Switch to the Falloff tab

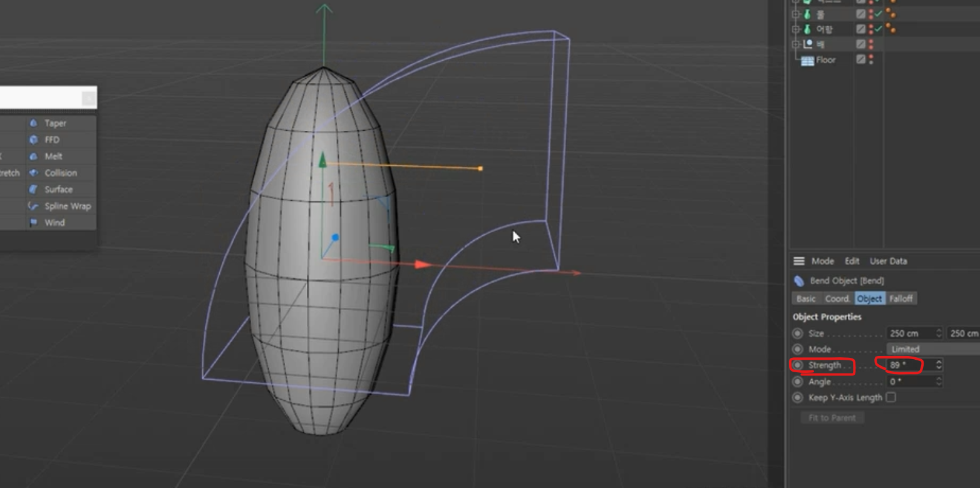click(901, 298)
